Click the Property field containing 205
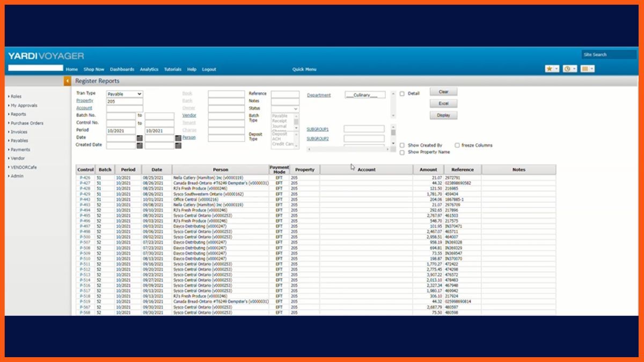Image resolution: width=644 pixels, height=362 pixels. tap(125, 101)
